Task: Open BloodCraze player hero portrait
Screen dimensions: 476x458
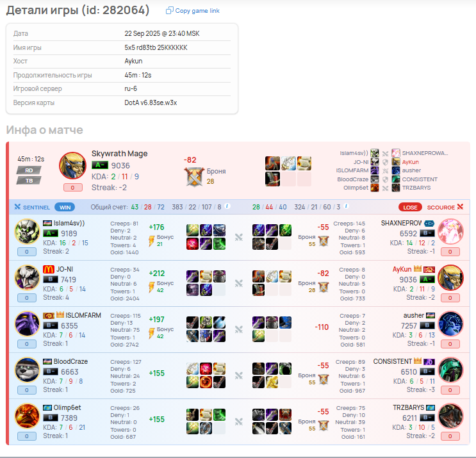Action: coord(28,370)
